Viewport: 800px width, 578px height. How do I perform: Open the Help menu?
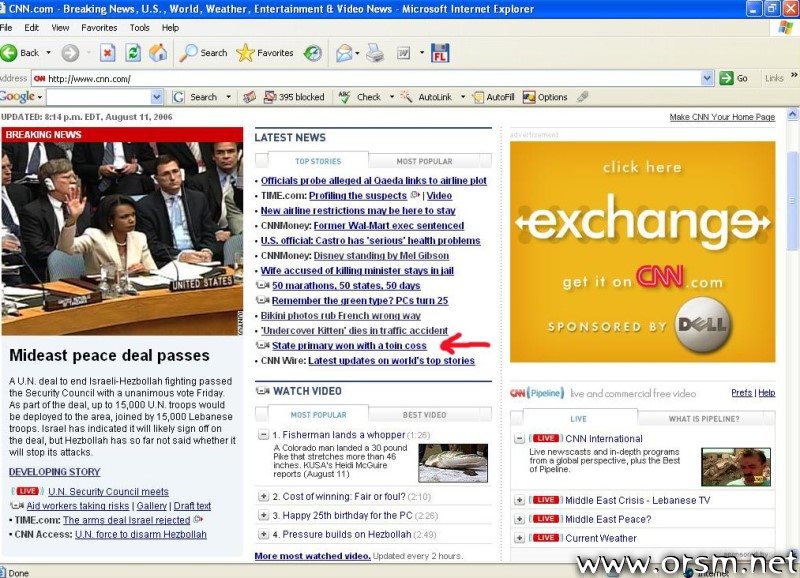[170, 28]
